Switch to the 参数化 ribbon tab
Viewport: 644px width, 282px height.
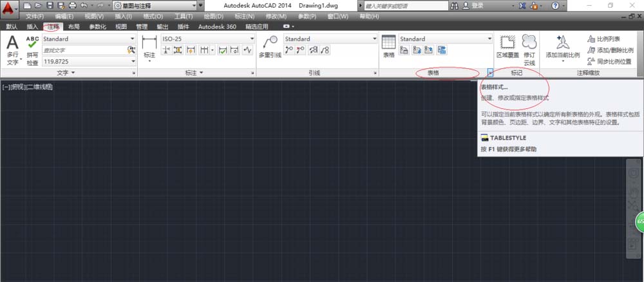[x=98, y=26]
